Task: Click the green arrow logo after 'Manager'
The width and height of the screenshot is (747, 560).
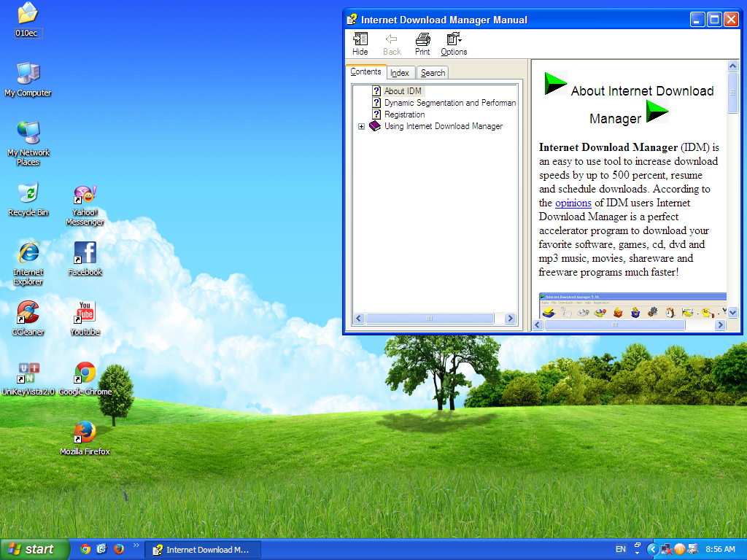Action: click(657, 112)
